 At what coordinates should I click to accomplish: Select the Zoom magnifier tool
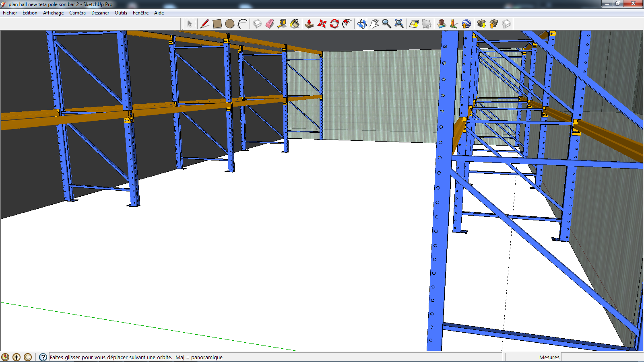coord(386,24)
